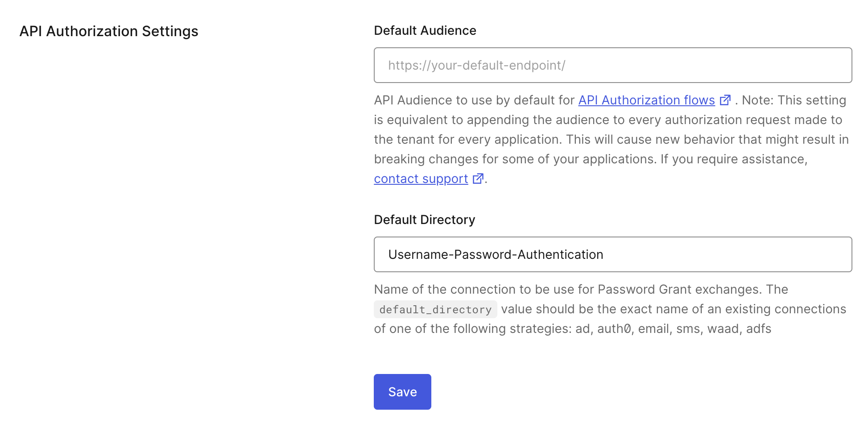The image size is (868, 432).
Task: Click the Default Audience label
Action: click(425, 30)
